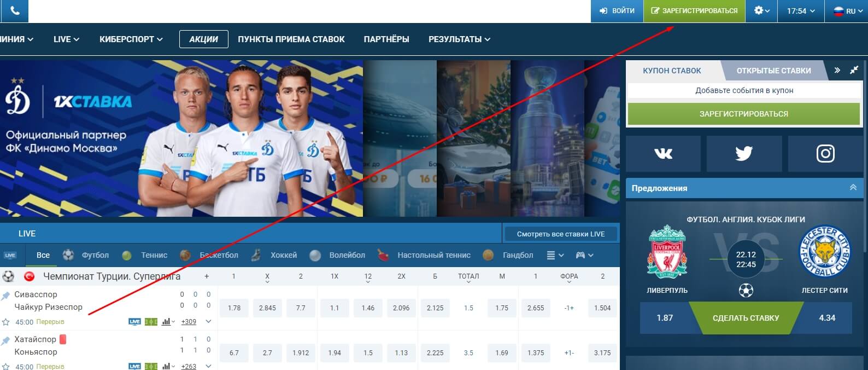Filter live events by Баскетбол
Viewport: 868px width, 370px height.
[x=209, y=255]
